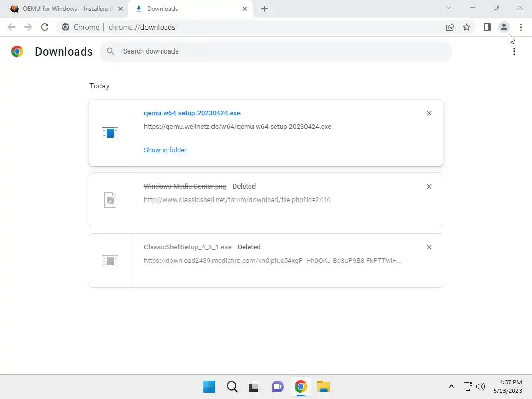Click the Windows Media Center.png file icon
532x399 pixels.
pyautogui.click(x=110, y=200)
